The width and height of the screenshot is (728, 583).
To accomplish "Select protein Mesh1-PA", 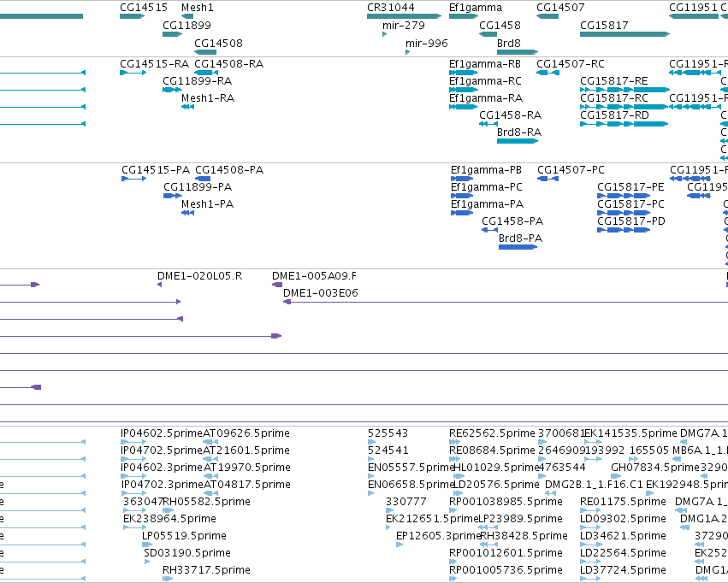I will (x=187, y=213).
